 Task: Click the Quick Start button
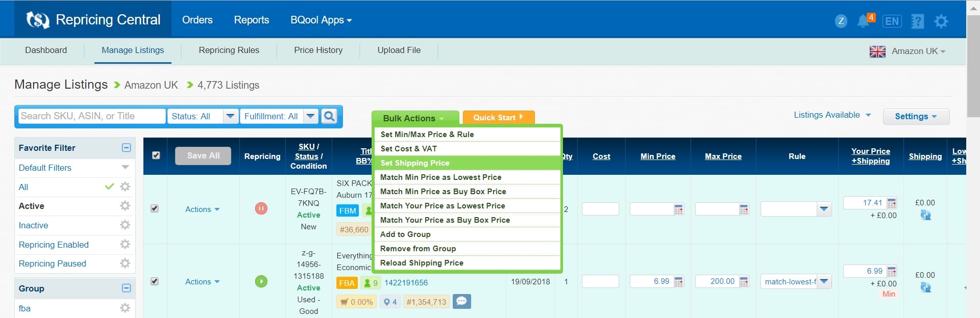tap(498, 117)
